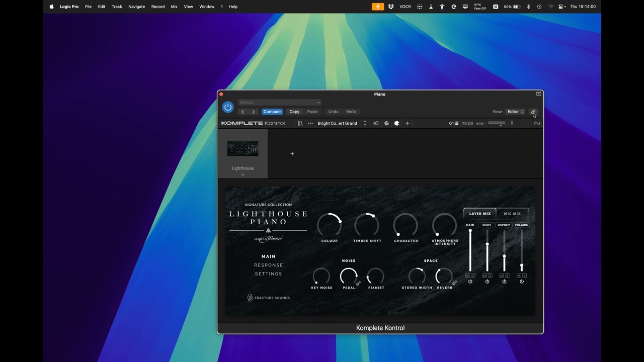Image resolution: width=644 pixels, height=362 pixels.
Task: Open the mixer-lines preset view icon
Action: [376, 123]
